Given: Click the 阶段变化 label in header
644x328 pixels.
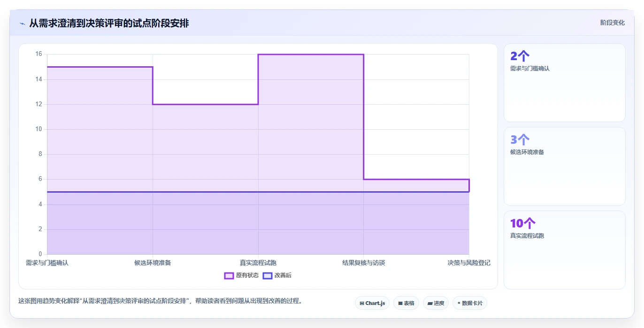Looking at the screenshot, I should [x=612, y=23].
